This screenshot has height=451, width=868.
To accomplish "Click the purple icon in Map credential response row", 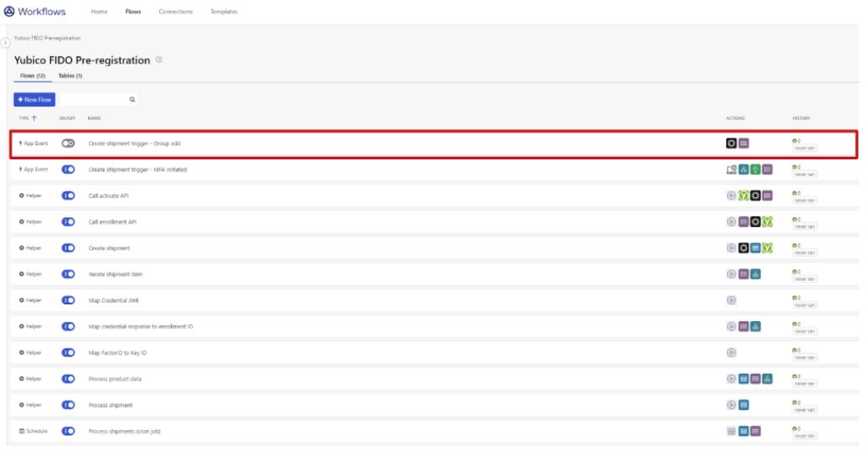I will tap(743, 326).
